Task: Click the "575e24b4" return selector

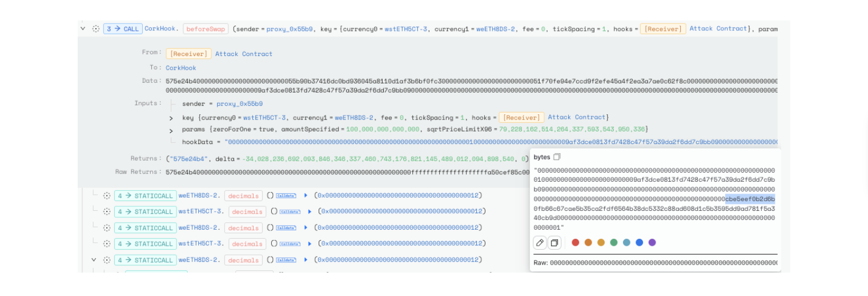Action: point(187,158)
